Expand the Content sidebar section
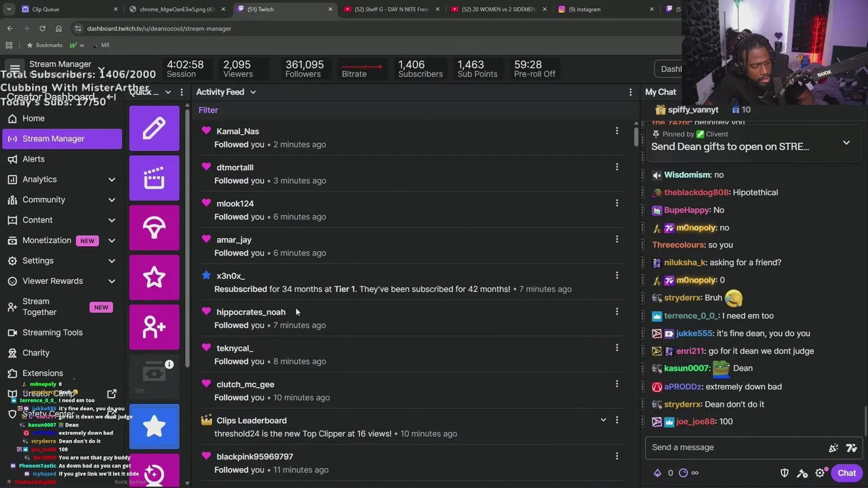This screenshot has width=868, height=488. point(112,220)
